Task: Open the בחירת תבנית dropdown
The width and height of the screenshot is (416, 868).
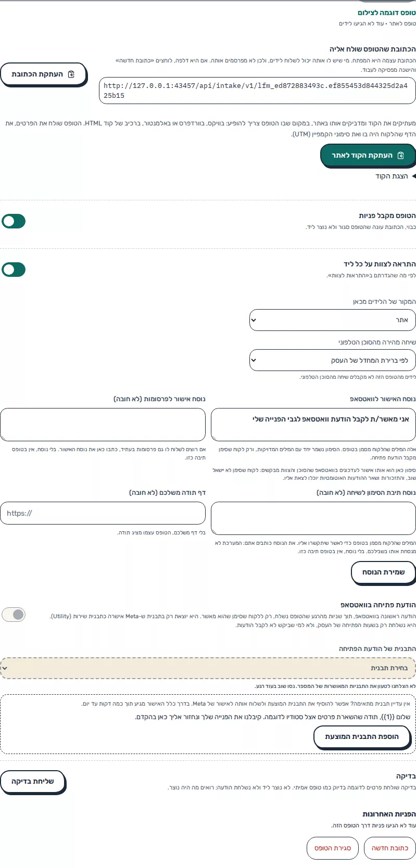Action: point(208,668)
